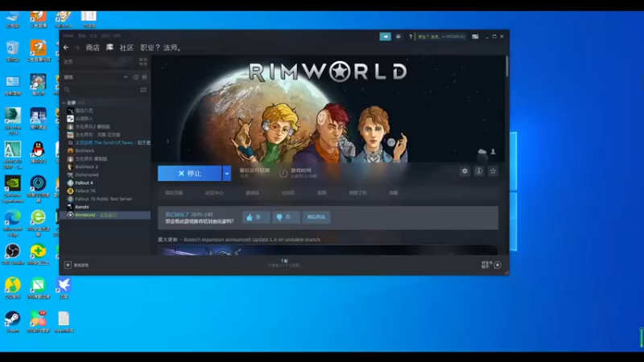Viewport: 644px width, 362px height.
Task: Go forward with the Steam forward arrow
Action: pos(76,47)
